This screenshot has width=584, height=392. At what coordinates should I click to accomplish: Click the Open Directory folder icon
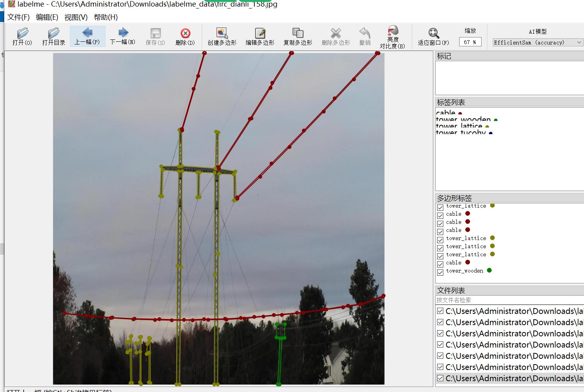click(x=53, y=34)
